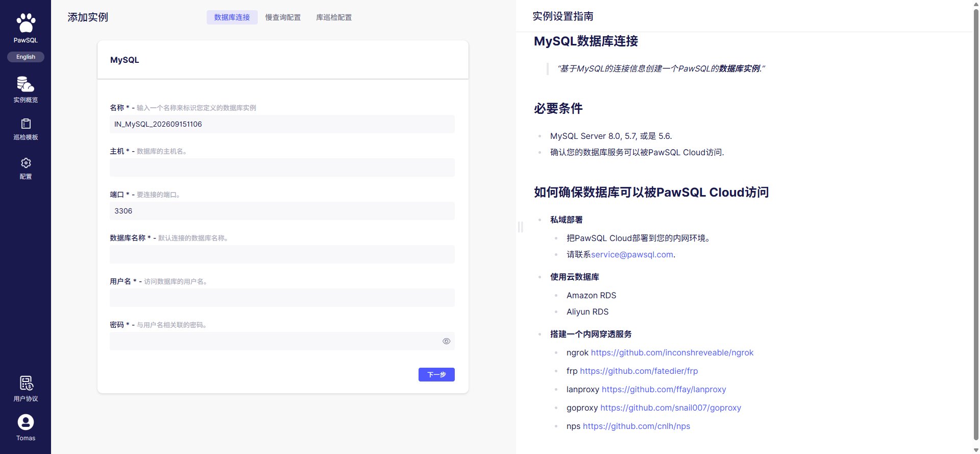Image resolution: width=980 pixels, height=454 pixels.
Task: Open the 实例概览 database icon
Action: pyautogui.click(x=26, y=84)
